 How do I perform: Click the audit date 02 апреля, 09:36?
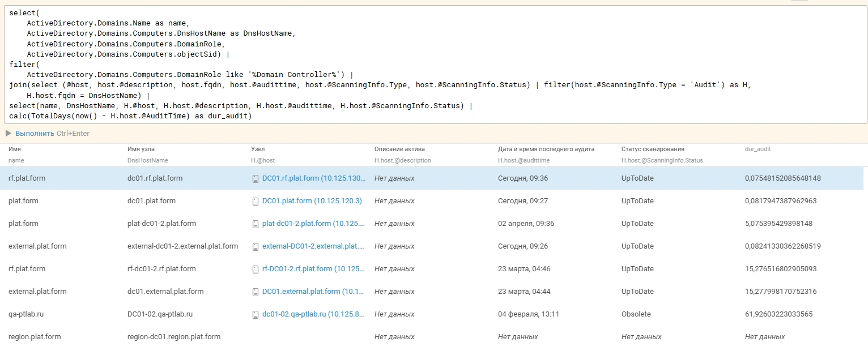coord(526,224)
